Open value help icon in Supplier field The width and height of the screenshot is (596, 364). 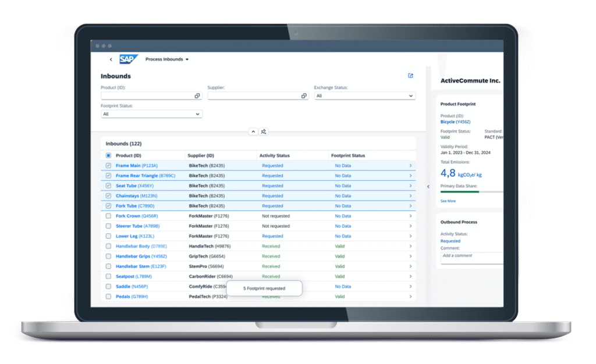tap(304, 96)
